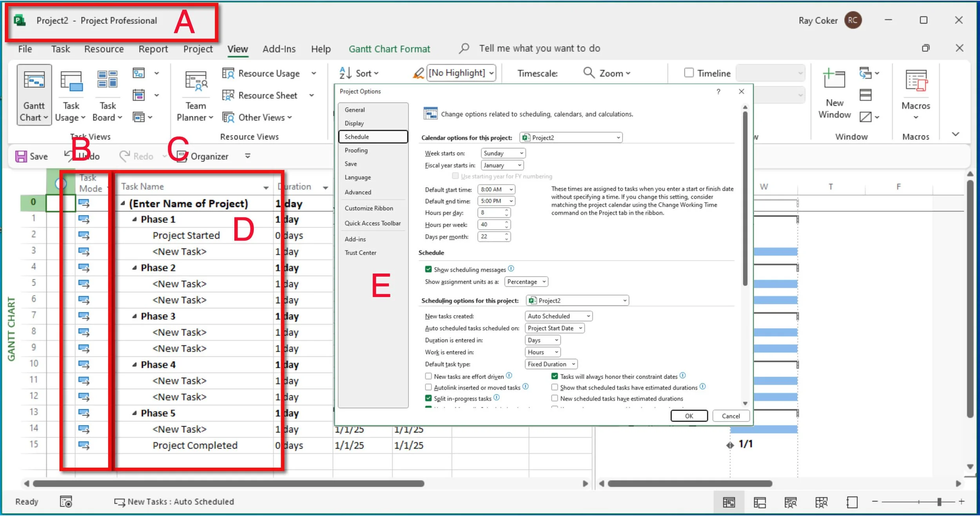The width and height of the screenshot is (980, 516).
Task: Enable New tasks are effort driven
Action: [x=429, y=376]
